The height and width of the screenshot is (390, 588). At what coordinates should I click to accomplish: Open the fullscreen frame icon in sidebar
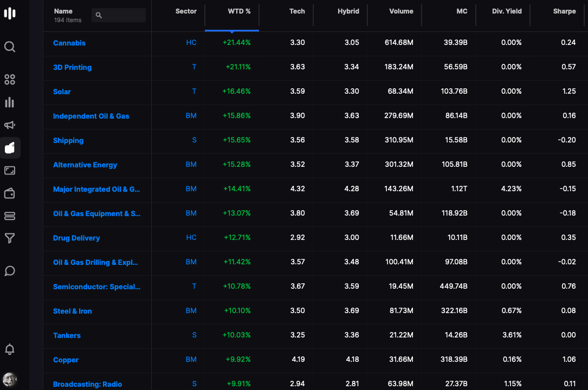(x=10, y=171)
